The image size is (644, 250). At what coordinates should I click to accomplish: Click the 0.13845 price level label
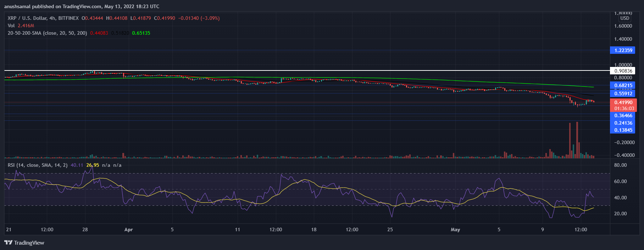pyautogui.click(x=623, y=130)
